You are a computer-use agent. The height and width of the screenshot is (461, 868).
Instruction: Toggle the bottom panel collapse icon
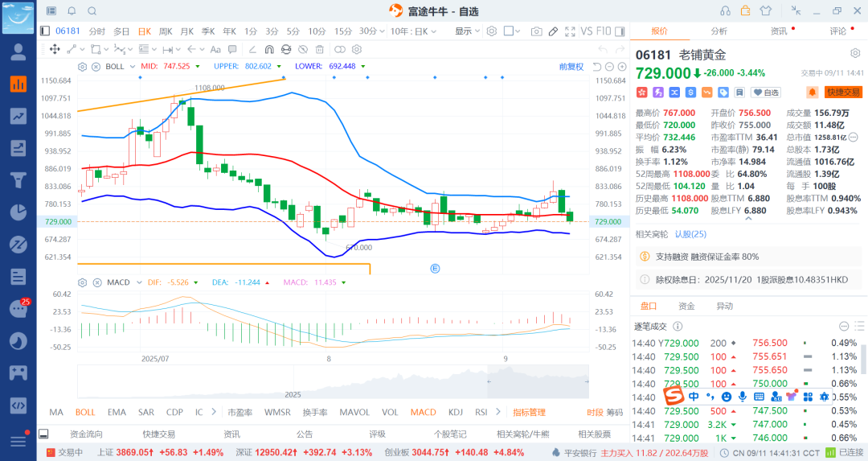43,434
